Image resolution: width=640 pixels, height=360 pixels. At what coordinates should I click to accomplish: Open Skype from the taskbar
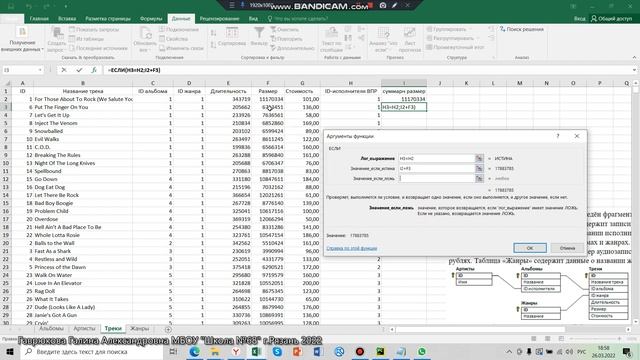pyautogui.click(x=277, y=351)
